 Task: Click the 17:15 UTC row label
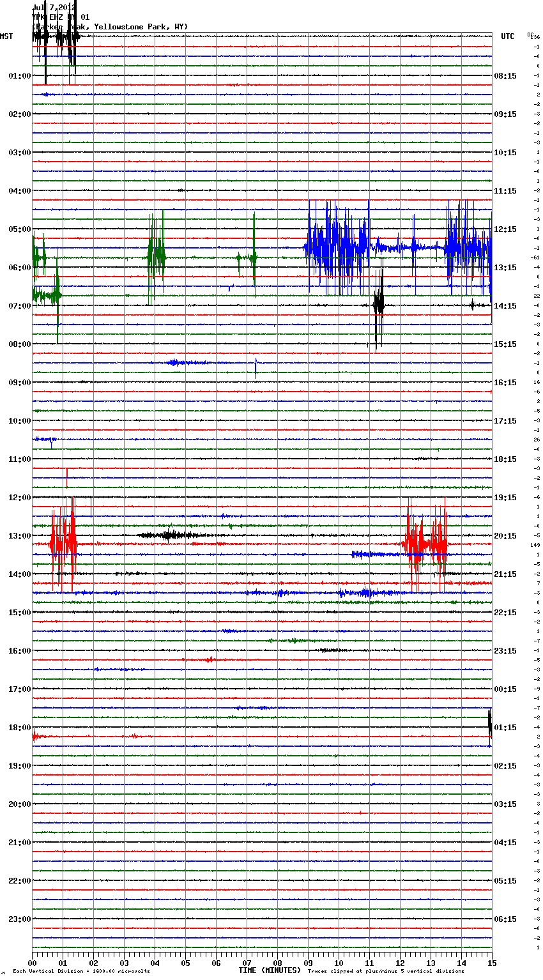[505, 421]
